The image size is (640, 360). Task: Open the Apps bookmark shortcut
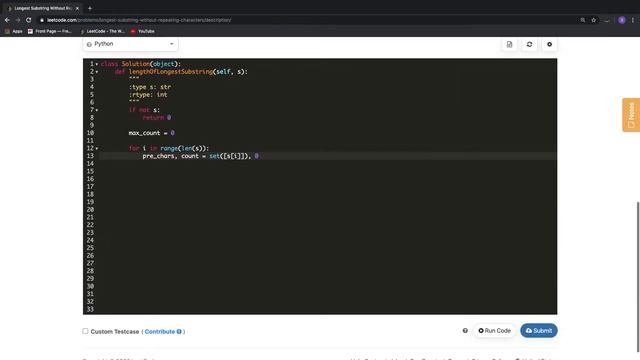(x=13, y=31)
